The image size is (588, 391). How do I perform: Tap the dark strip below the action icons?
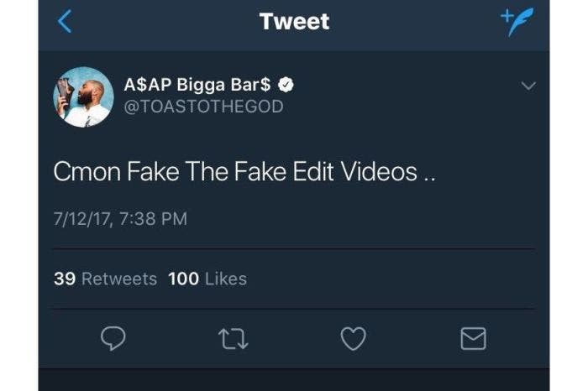[294, 379]
